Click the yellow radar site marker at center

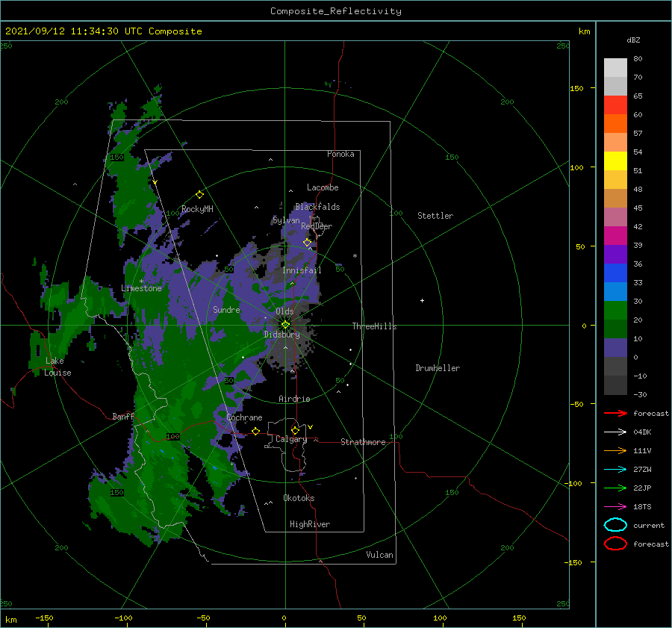[285, 325]
